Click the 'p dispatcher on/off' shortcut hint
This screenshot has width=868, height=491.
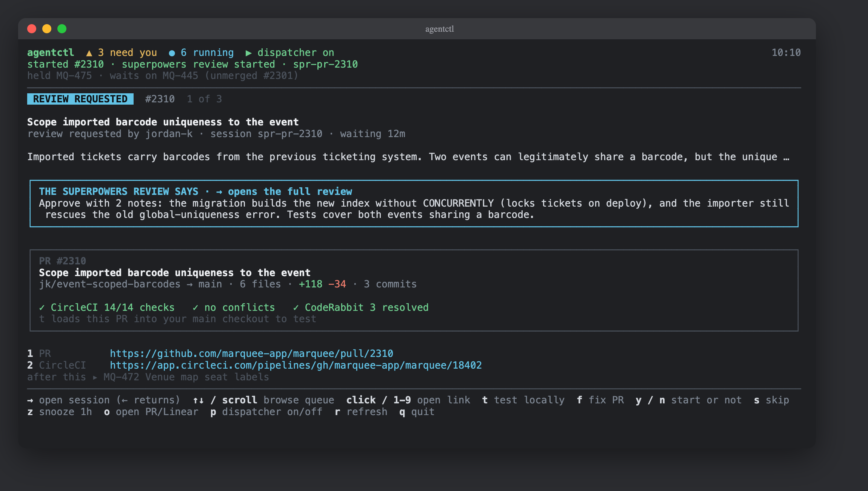click(266, 412)
